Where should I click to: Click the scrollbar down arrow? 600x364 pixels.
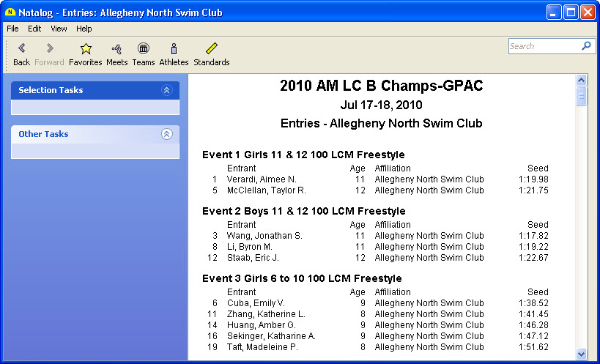(x=582, y=354)
